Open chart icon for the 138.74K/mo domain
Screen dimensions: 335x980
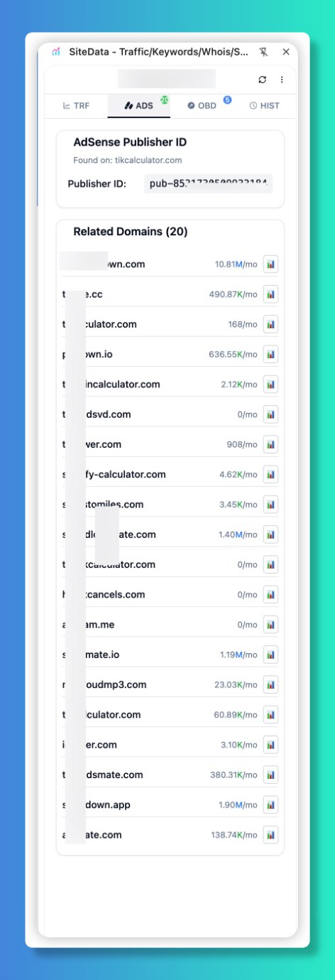coord(270,835)
